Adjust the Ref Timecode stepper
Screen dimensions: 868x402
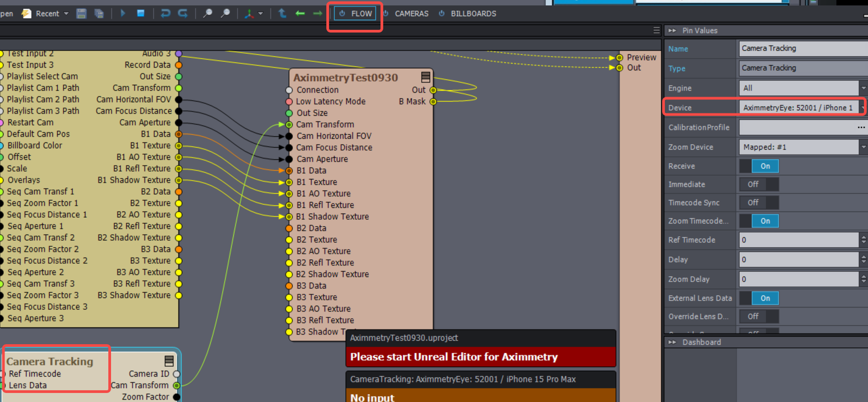click(x=863, y=240)
